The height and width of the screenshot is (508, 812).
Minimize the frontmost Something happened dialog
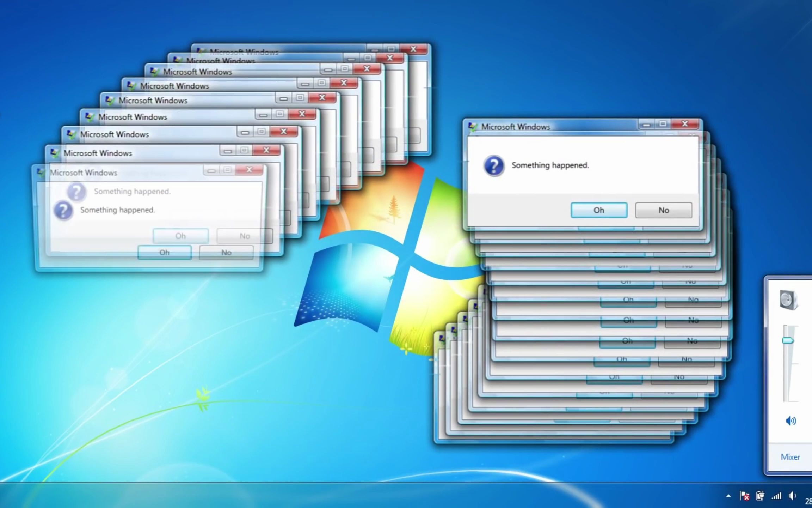(646, 124)
